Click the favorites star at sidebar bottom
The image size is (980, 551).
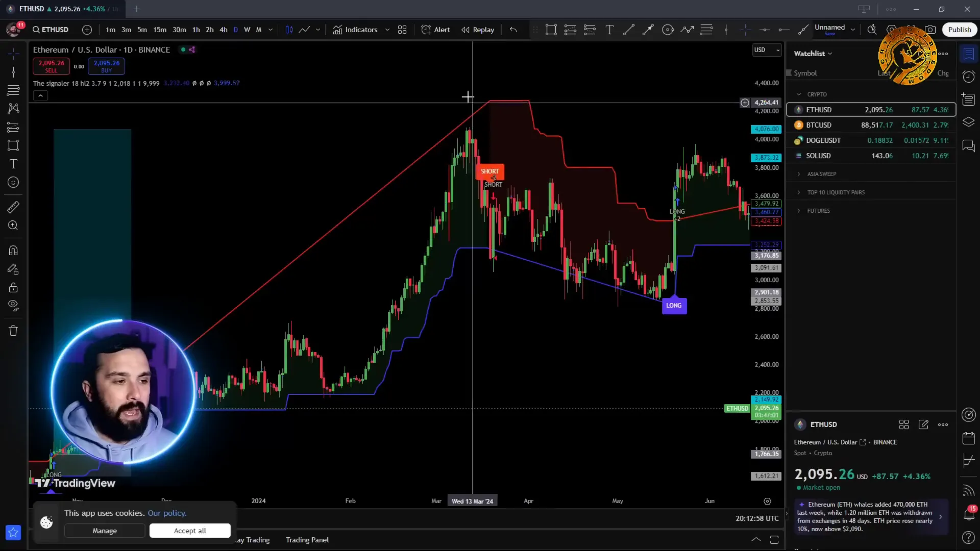[x=13, y=533]
